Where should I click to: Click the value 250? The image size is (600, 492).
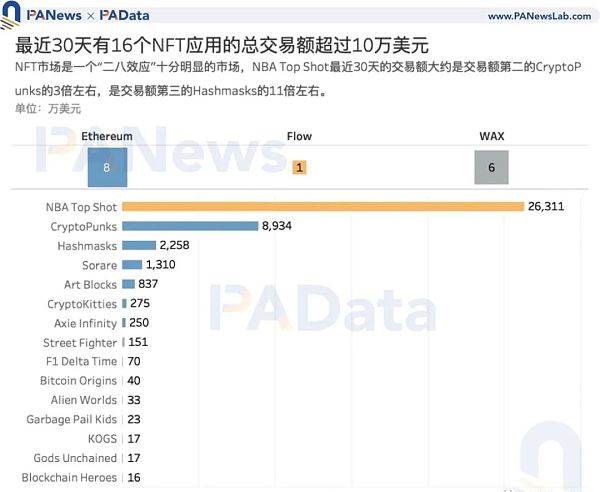point(139,323)
